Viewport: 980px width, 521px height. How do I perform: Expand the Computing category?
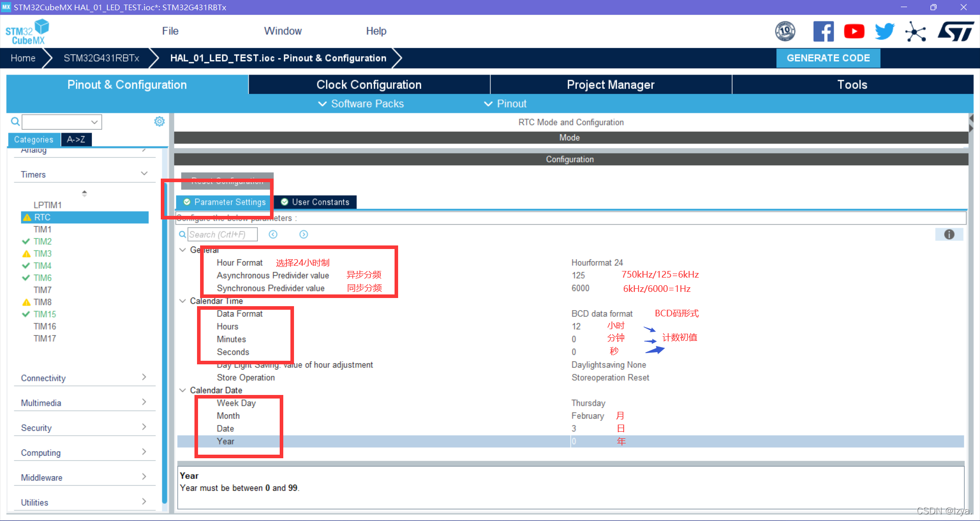tap(144, 452)
